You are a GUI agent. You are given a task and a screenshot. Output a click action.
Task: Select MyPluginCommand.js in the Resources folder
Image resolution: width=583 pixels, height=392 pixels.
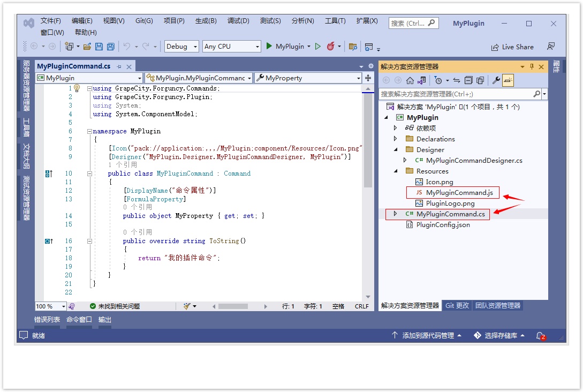tap(459, 193)
